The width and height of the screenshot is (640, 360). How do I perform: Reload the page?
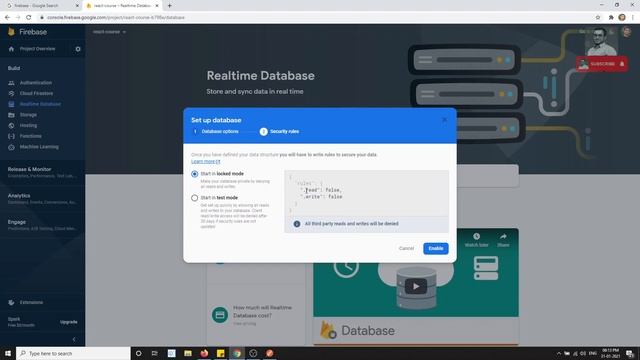29,18
